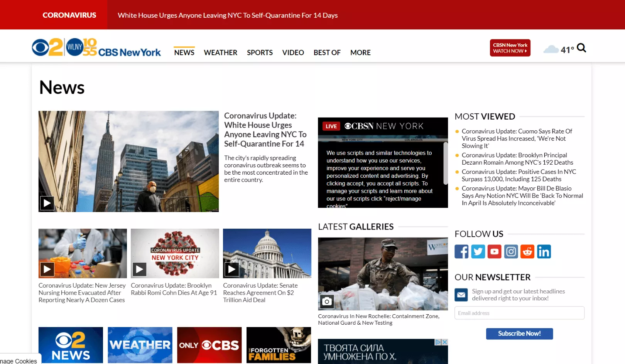Play the Brooklyn Rabbi Cohn video
Screen dimensions: 625x364
[139, 269]
